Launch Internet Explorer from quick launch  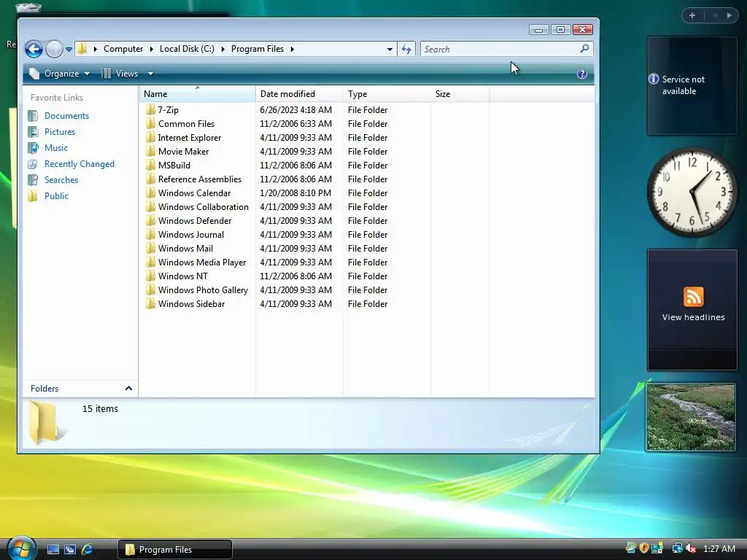pyautogui.click(x=87, y=549)
